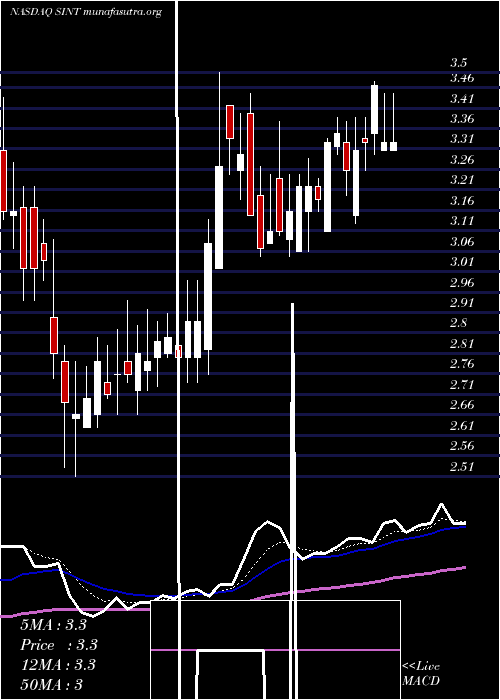Viewport: 500px width, 700px height.
Task: Click the 2.96 price axis label
Action: click(x=462, y=283)
